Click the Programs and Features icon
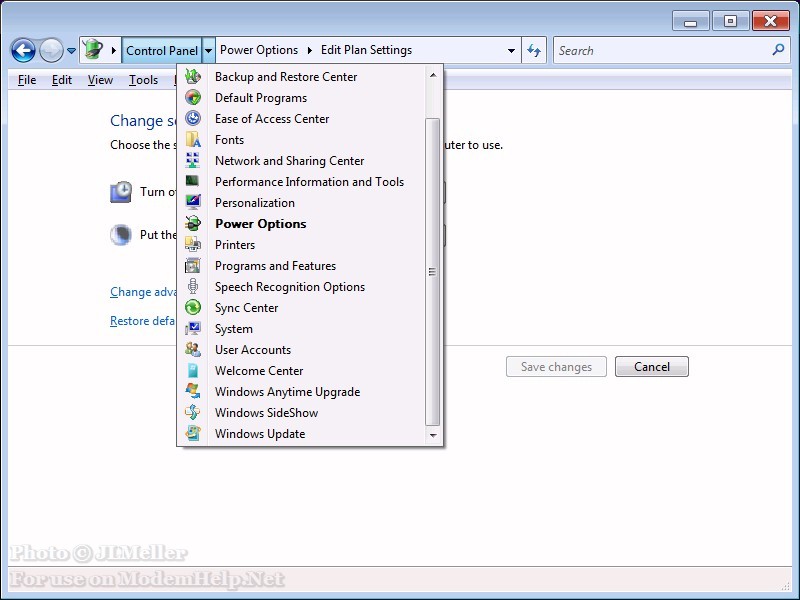800x600 pixels. tap(193, 265)
